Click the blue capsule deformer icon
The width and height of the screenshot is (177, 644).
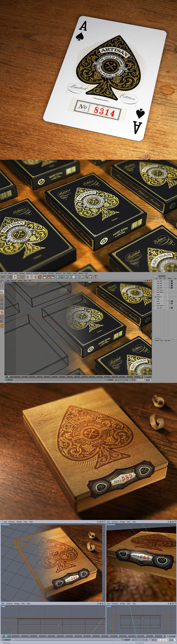(78, 277)
